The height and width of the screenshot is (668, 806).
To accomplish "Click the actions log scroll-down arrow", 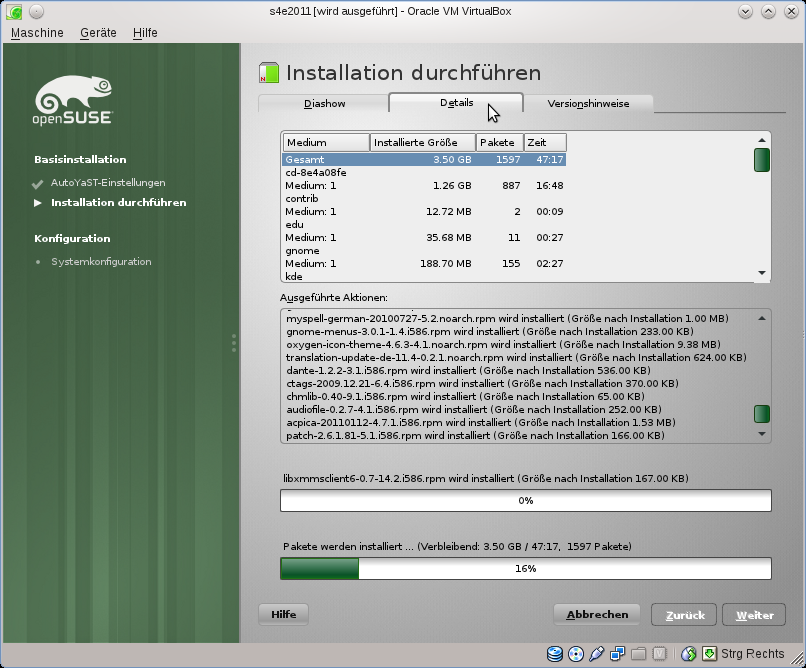I will pos(762,434).
